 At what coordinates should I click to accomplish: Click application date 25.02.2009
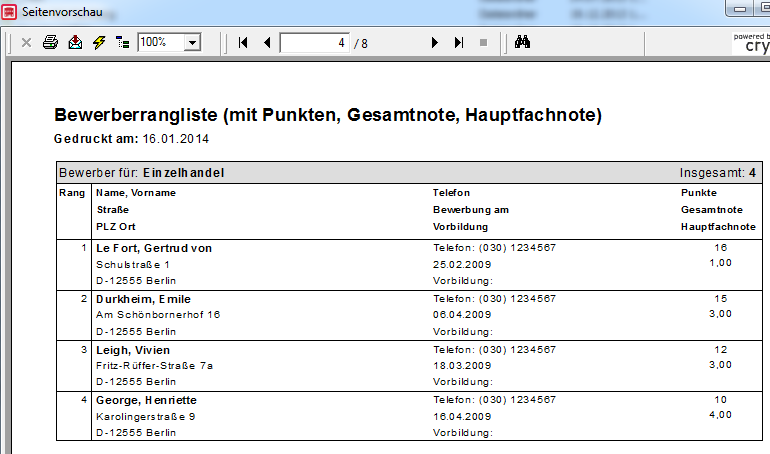click(x=462, y=265)
